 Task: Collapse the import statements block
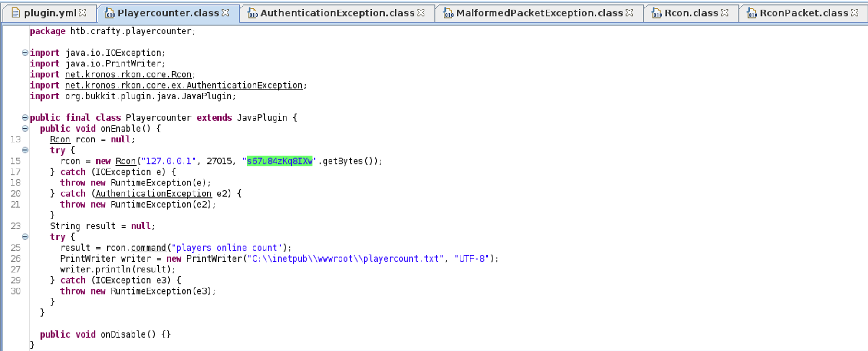coord(25,53)
